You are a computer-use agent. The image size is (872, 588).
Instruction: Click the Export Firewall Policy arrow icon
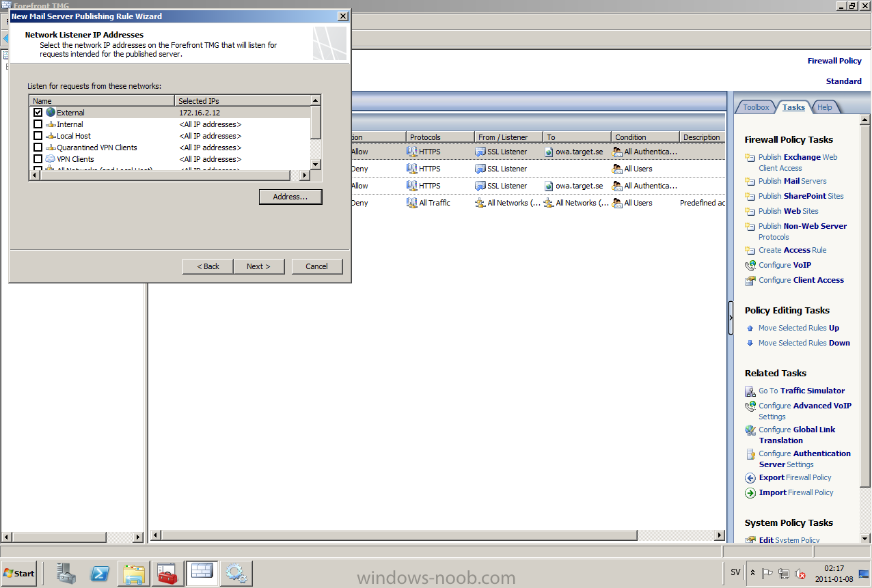click(x=750, y=478)
